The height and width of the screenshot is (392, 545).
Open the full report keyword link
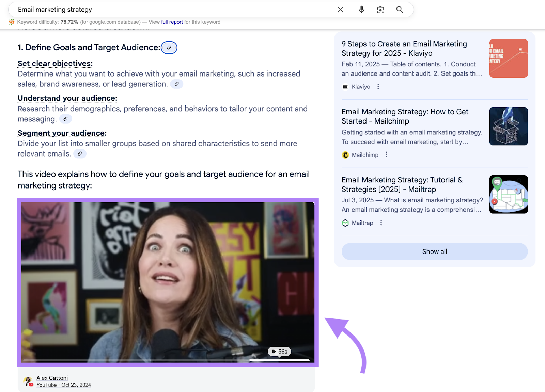(172, 22)
